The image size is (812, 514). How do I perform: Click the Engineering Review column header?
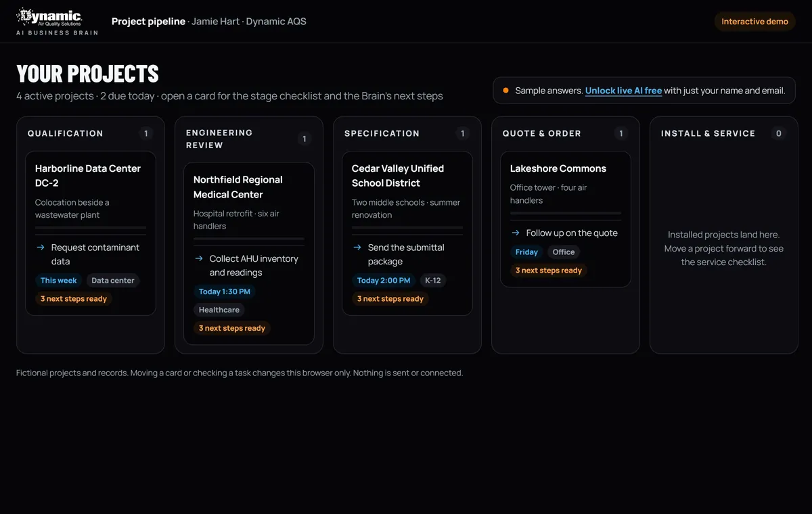pos(219,139)
